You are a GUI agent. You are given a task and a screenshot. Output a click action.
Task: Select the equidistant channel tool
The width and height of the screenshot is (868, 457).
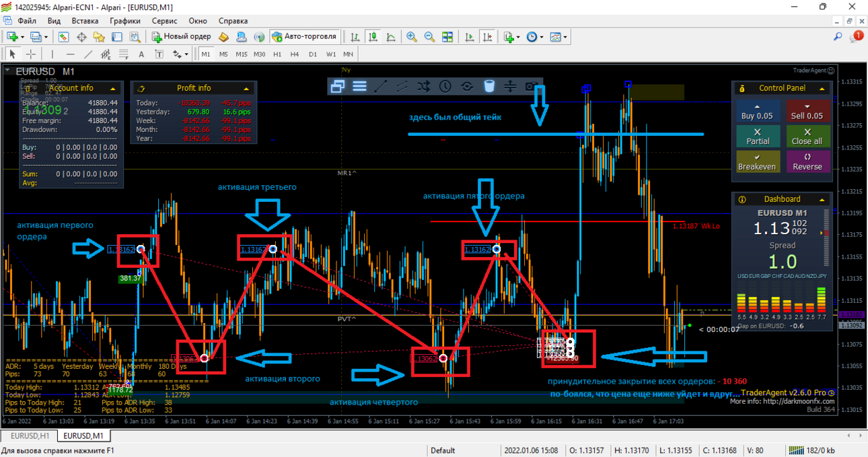coord(106,55)
